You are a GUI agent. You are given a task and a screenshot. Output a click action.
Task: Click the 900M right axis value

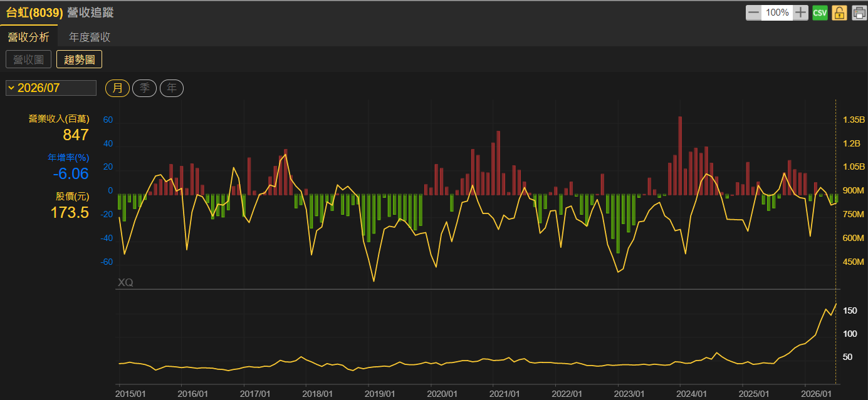coord(854,191)
